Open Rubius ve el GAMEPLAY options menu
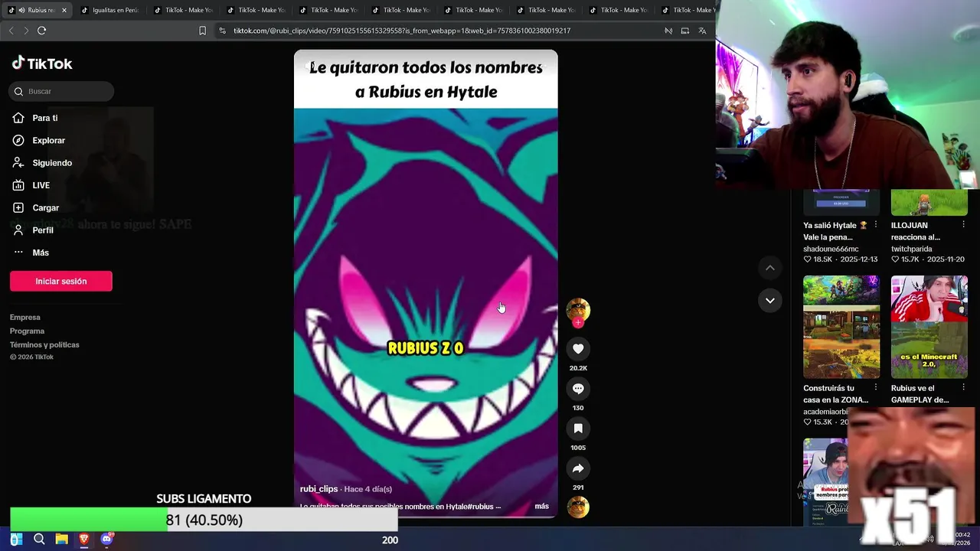The width and height of the screenshot is (980, 551). [963, 387]
